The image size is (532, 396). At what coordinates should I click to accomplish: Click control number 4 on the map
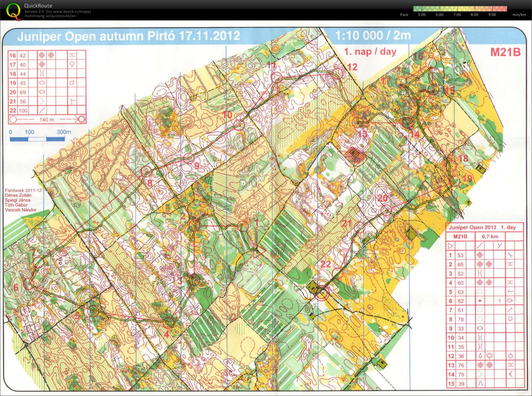[167, 335]
